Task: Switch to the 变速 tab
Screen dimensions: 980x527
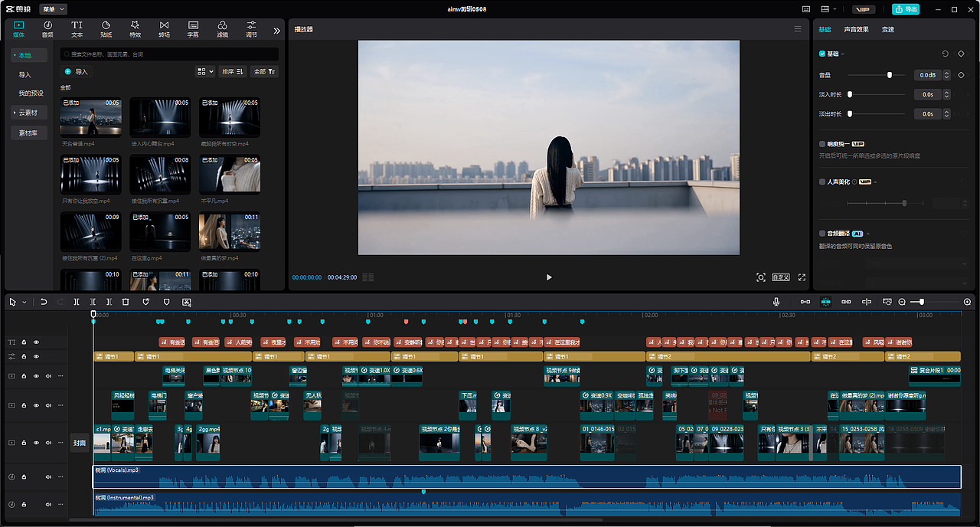Action: [887, 29]
